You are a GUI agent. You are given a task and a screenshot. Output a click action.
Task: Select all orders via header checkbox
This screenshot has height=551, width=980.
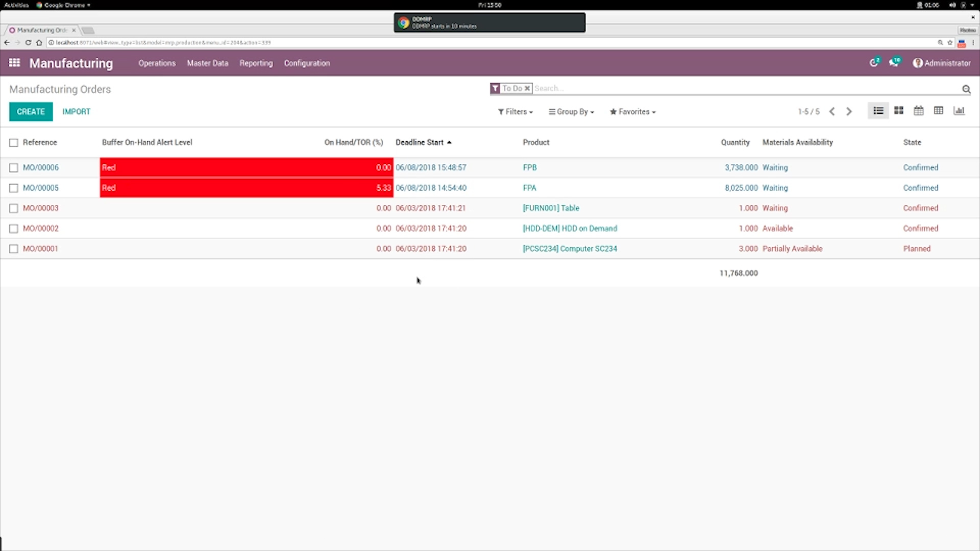pos(13,142)
